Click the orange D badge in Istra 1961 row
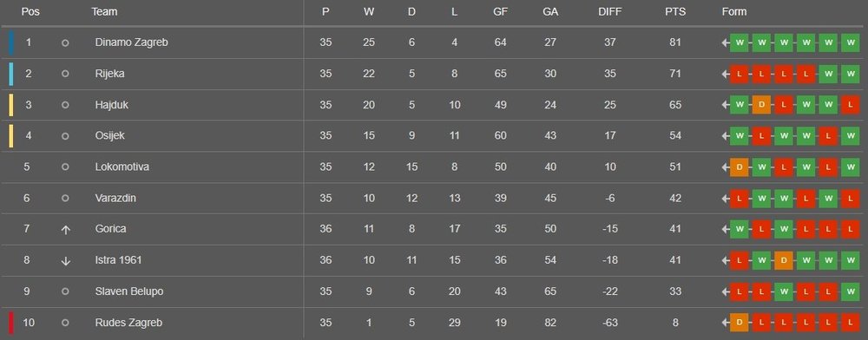The image size is (868, 340). tap(783, 260)
